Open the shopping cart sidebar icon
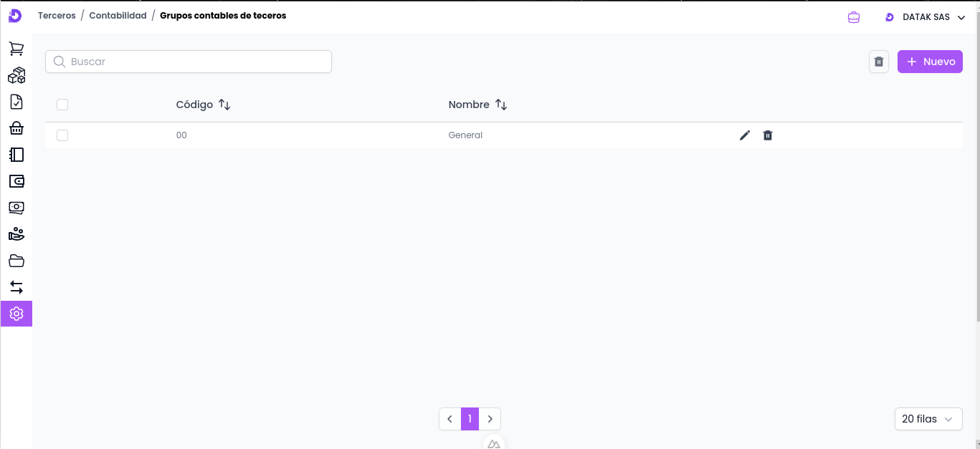The height and width of the screenshot is (449, 980). coord(16,49)
